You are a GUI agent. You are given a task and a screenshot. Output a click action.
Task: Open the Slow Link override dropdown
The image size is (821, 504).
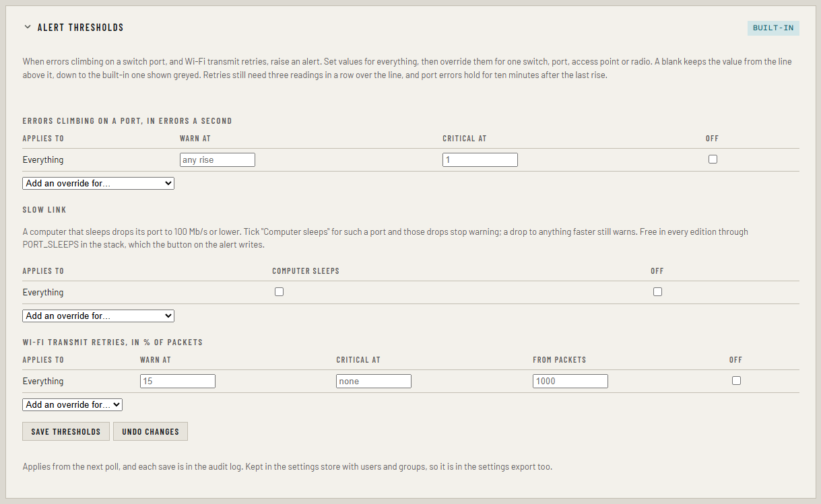point(98,316)
